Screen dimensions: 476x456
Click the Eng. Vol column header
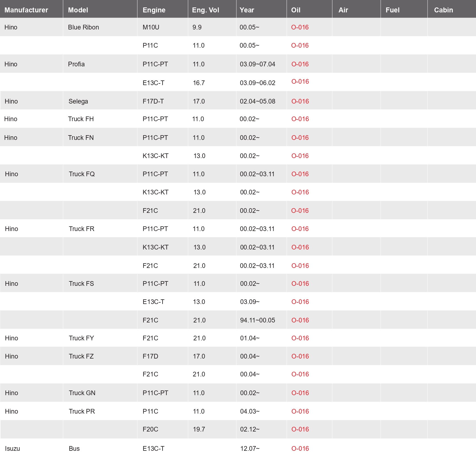tap(205, 10)
